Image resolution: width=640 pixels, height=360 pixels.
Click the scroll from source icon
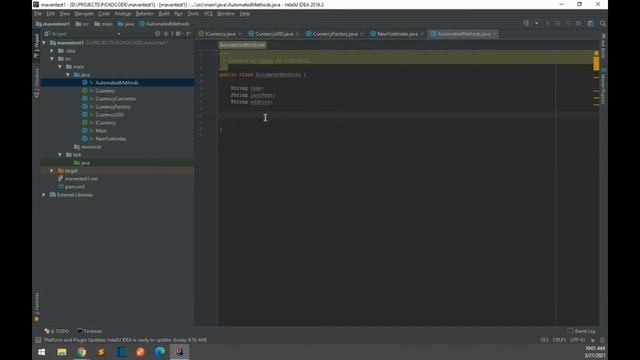(x=158, y=34)
